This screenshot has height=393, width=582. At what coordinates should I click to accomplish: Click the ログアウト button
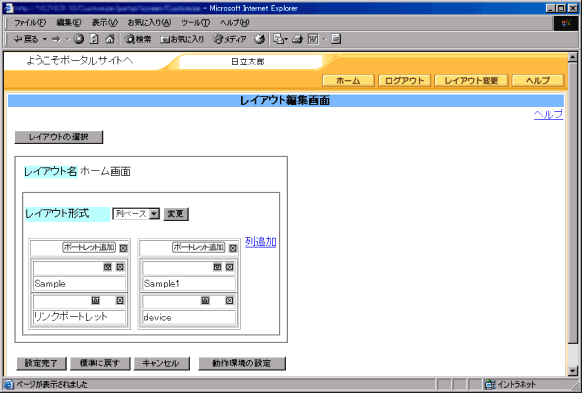tap(404, 81)
